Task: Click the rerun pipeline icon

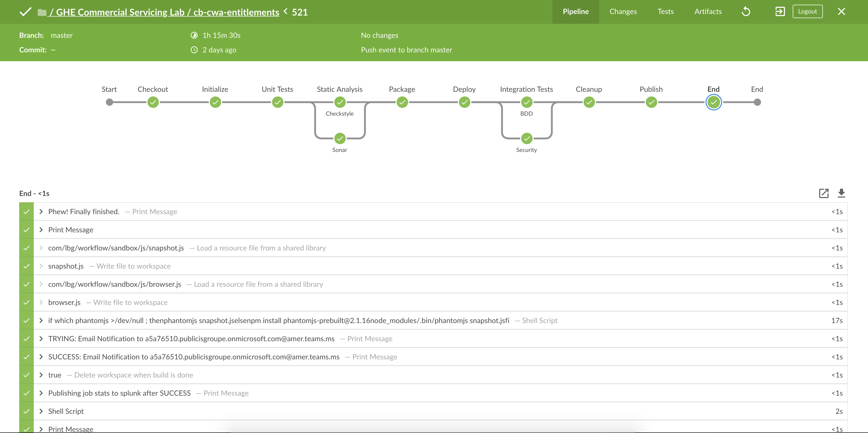Action: tap(746, 11)
